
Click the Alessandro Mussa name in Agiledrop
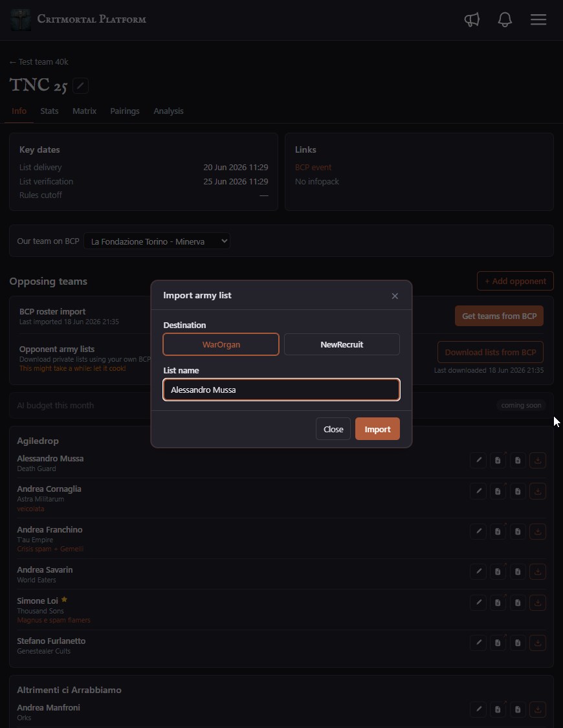pyautogui.click(x=50, y=458)
